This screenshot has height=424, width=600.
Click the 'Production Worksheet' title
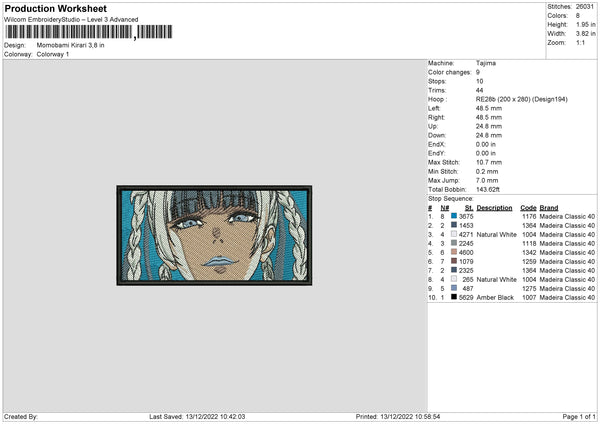tap(55, 8)
